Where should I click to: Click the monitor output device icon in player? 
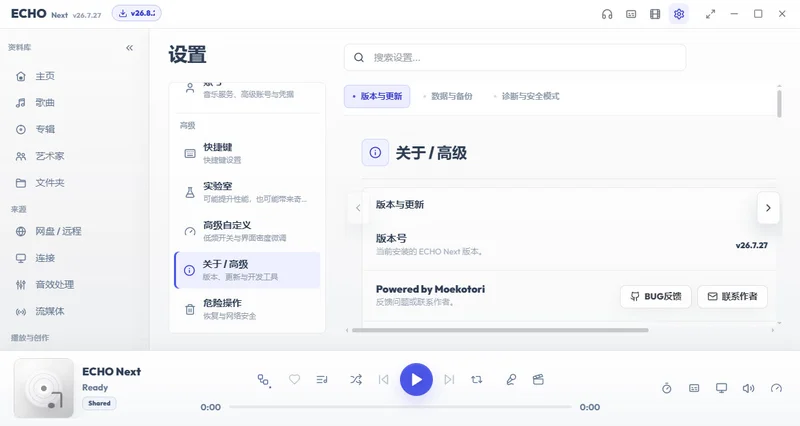pyautogui.click(x=721, y=388)
